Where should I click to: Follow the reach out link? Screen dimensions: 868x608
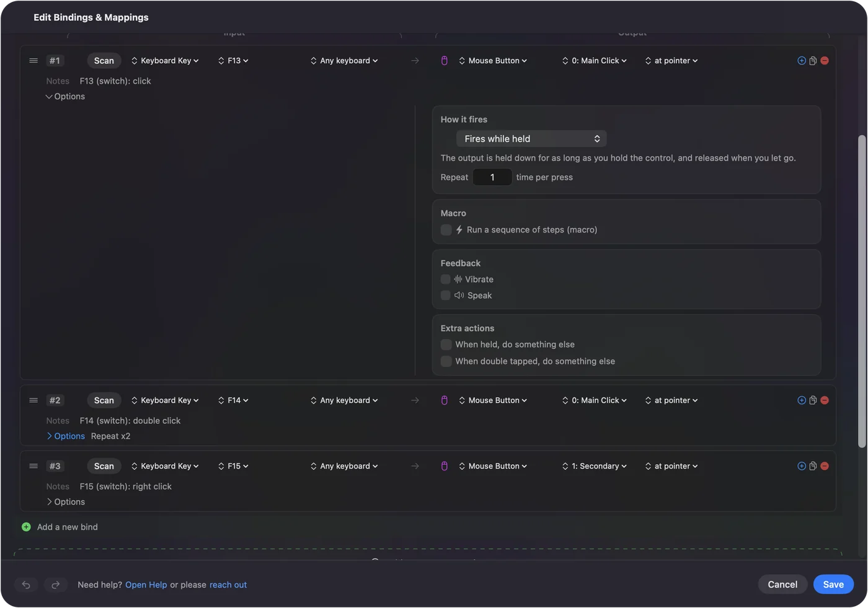pyautogui.click(x=228, y=585)
